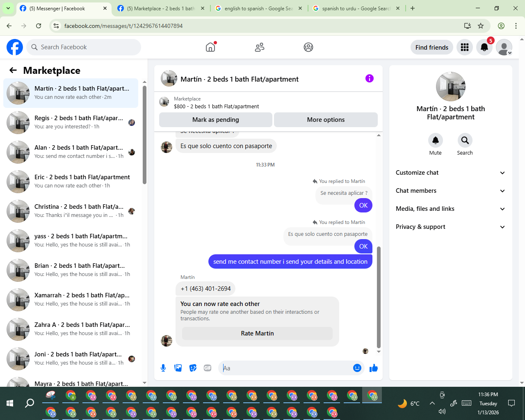
Task: Mute this conversation with bell icon
Action: [436, 140]
